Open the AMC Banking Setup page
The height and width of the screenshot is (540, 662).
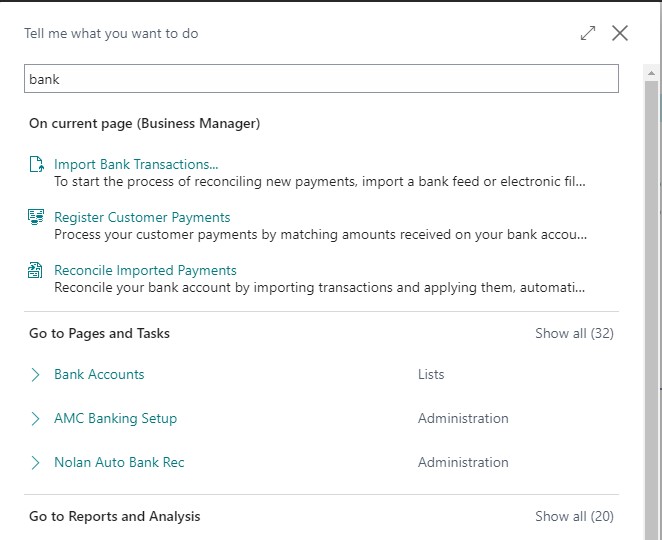[115, 419]
